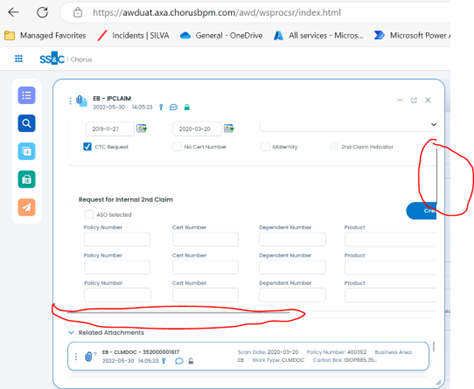This screenshot has width=474, height=389.
Task: Uncheck the CTC Request checkbox
Action: click(x=87, y=146)
